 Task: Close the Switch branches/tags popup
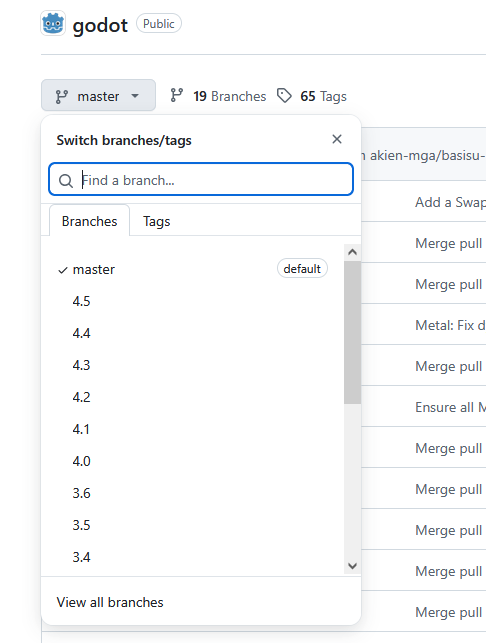337,139
